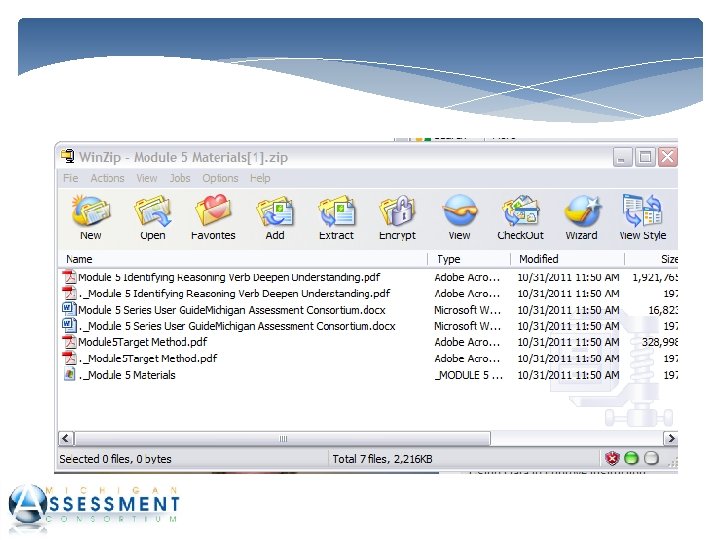
Task: Click the horizontal scrollbar thumb
Action: 282,438
